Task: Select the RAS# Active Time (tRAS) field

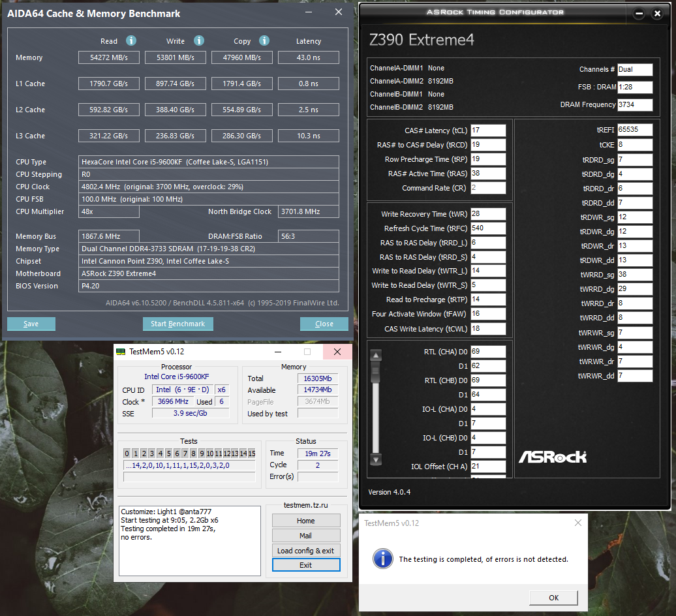Action: (488, 174)
